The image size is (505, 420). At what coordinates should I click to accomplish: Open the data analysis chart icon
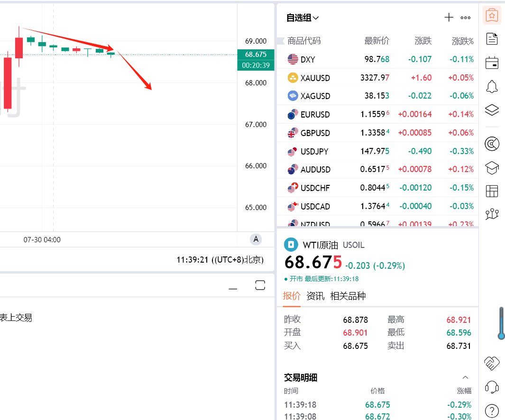coord(492,144)
